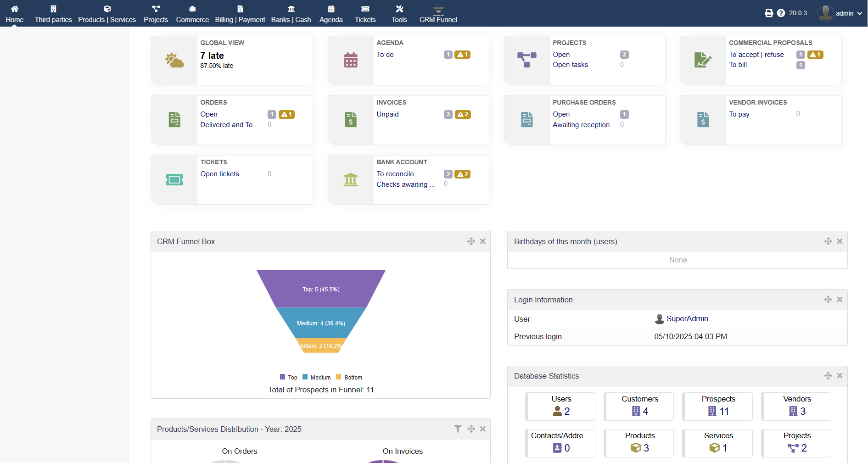The image size is (868, 463).
Task: Open the CRM Funnel menu
Action: click(438, 14)
